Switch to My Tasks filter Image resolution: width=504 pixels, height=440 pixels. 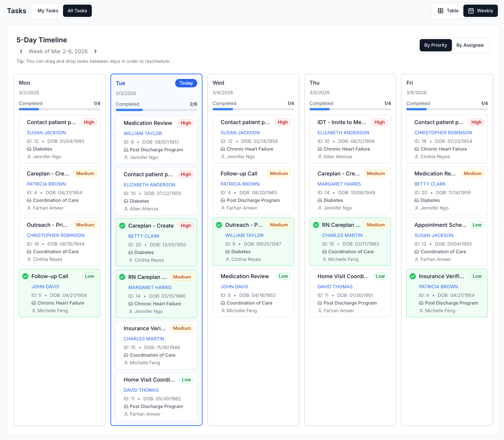[x=48, y=11]
